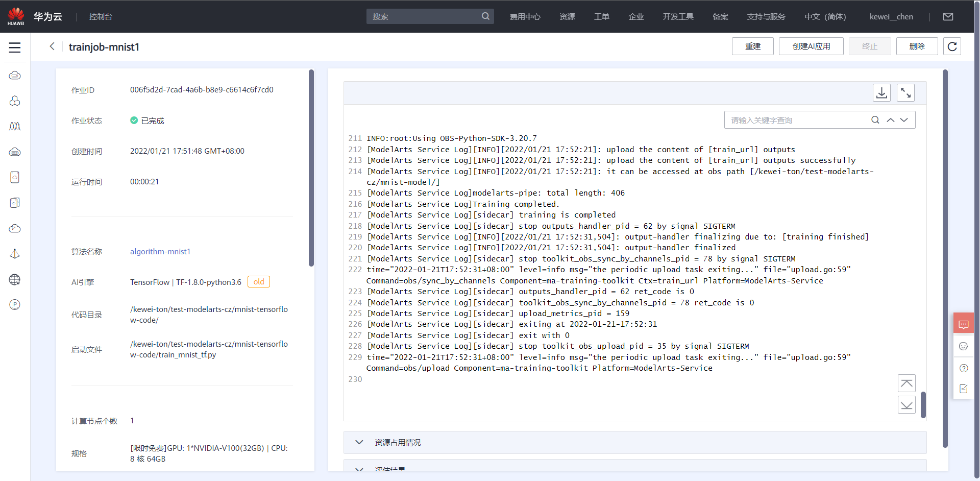Open the copy-document sidebar icon
980x481 pixels.
pos(15,203)
